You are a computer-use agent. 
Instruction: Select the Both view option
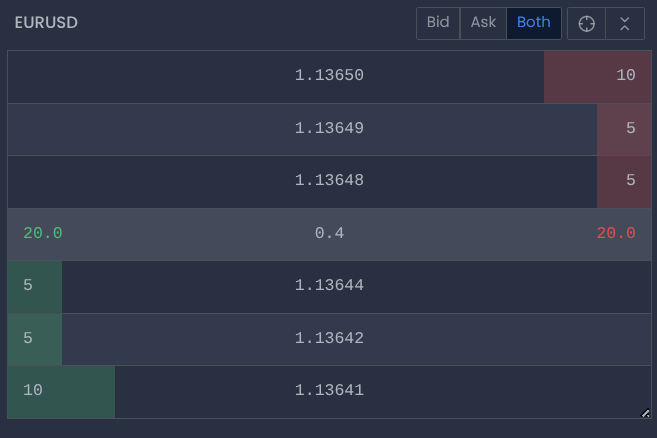click(534, 23)
